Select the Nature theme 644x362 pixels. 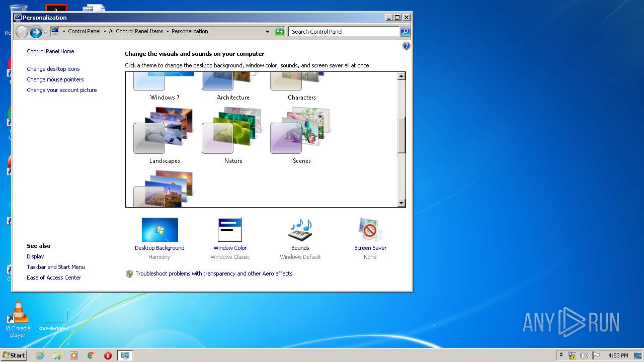232,135
